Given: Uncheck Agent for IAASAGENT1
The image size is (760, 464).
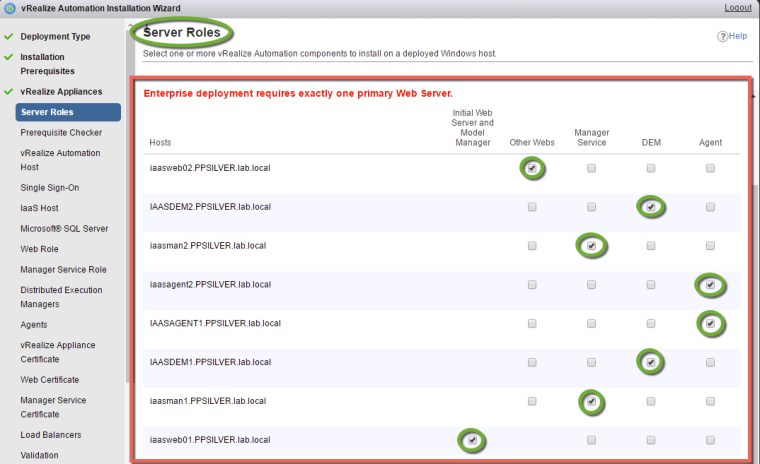Looking at the screenshot, I should click(710, 323).
